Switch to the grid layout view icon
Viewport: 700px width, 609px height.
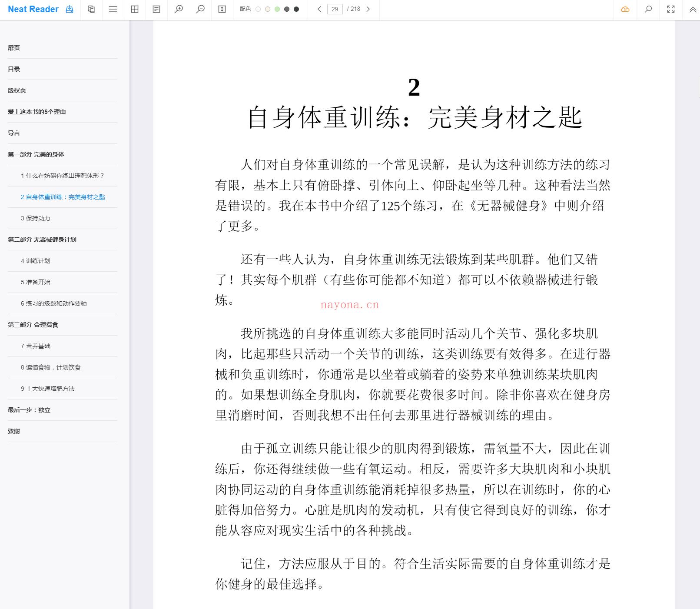(135, 9)
